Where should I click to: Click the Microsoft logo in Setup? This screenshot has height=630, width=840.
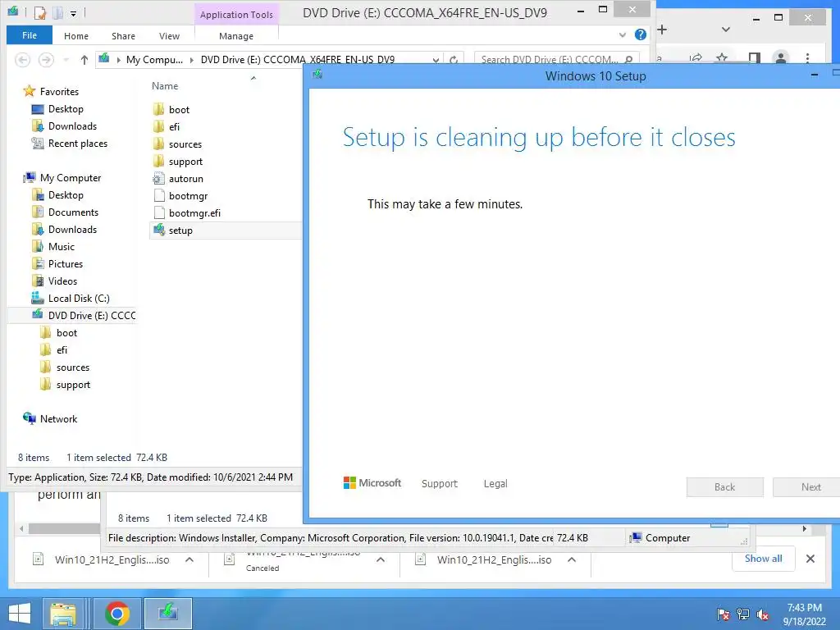tap(372, 482)
